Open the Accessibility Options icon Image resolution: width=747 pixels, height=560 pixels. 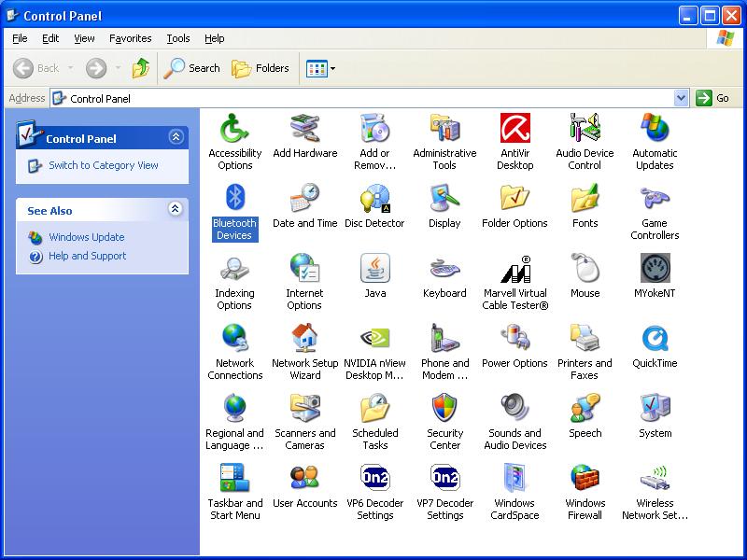pyautogui.click(x=234, y=129)
